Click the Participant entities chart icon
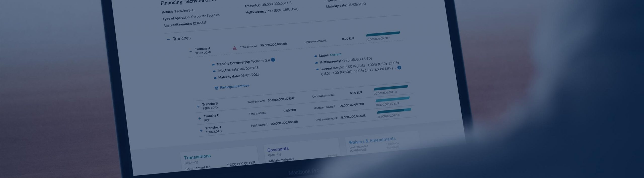The height and width of the screenshot is (178, 644). (x=217, y=88)
